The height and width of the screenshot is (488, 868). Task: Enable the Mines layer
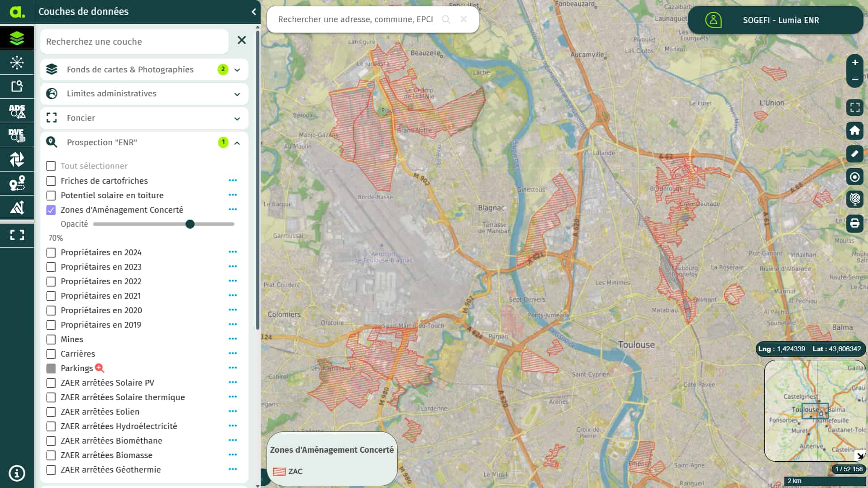tap(51, 340)
